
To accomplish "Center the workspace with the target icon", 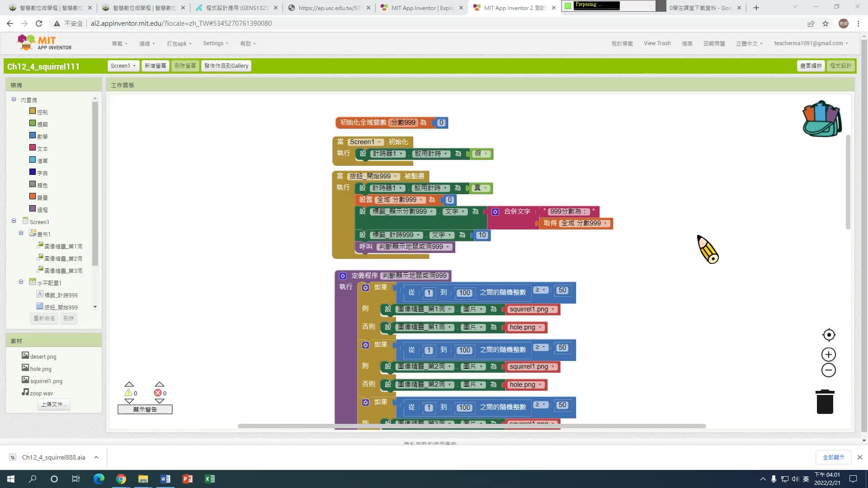I will (828, 335).
